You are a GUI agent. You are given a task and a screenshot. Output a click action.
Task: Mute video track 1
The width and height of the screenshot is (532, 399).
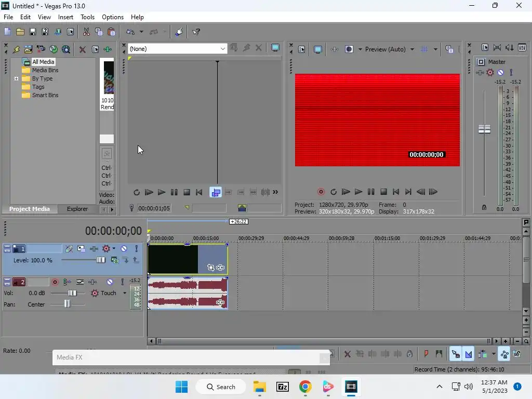124,249
